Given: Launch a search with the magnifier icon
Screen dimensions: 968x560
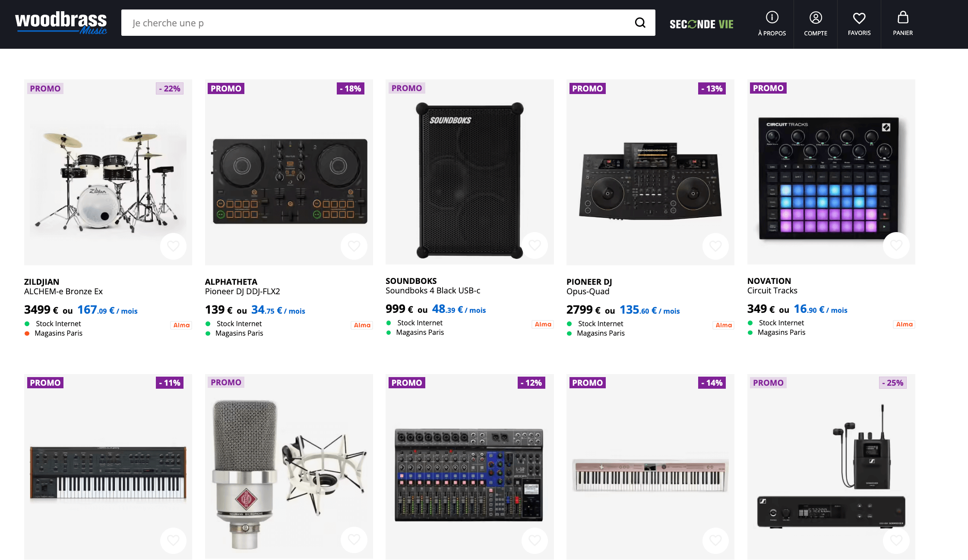Looking at the screenshot, I should coord(639,22).
